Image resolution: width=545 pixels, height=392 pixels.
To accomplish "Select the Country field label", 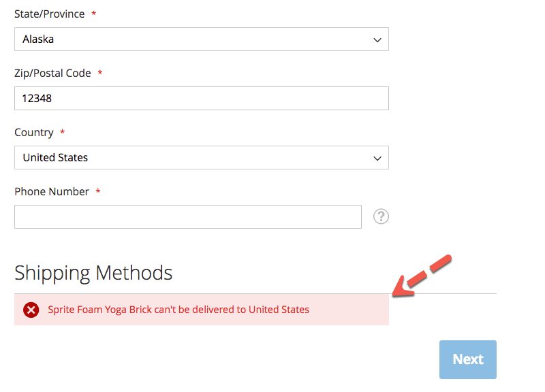I will coord(34,132).
